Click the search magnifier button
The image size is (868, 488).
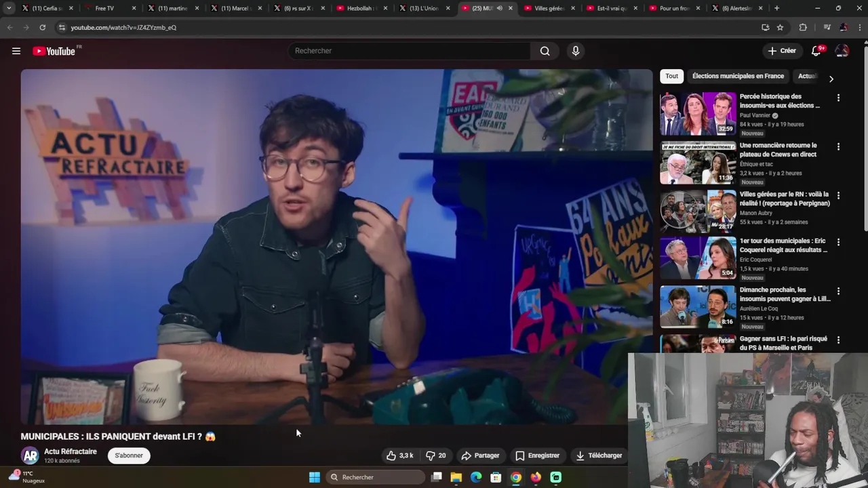(x=545, y=51)
